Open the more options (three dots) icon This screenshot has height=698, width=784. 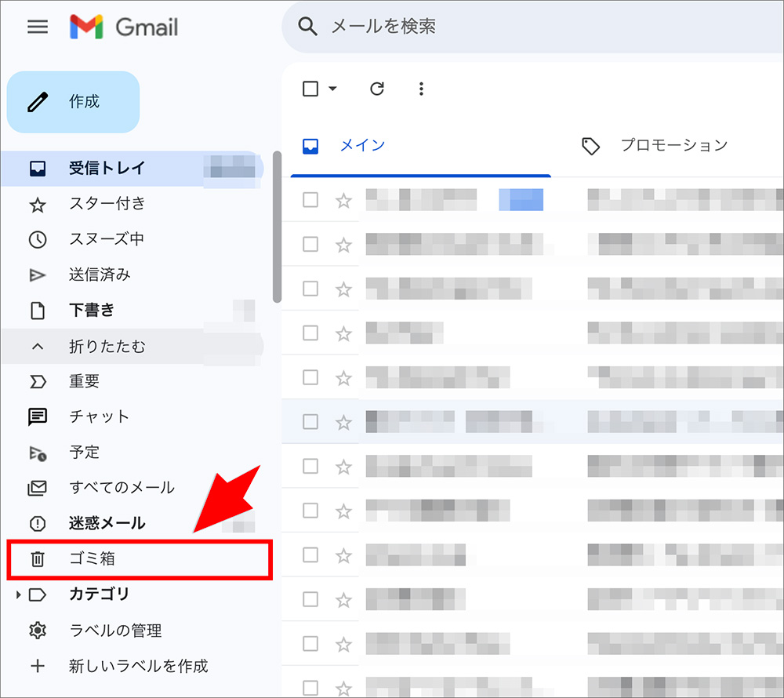coord(421,89)
